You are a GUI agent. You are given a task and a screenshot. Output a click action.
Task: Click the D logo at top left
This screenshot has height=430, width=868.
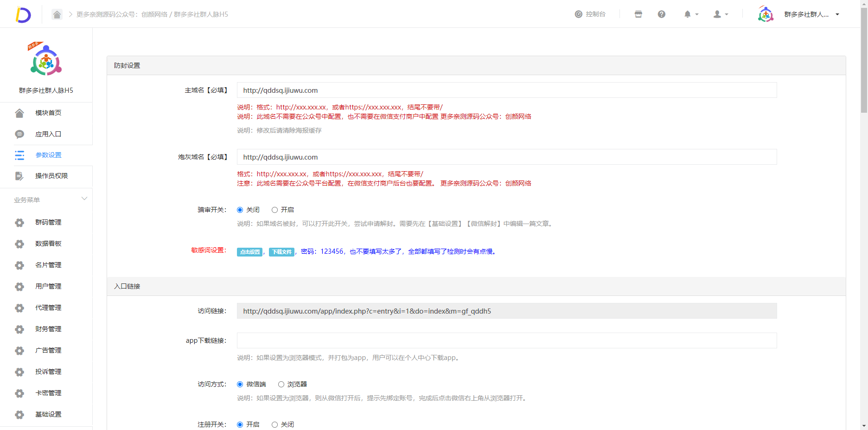click(x=23, y=14)
